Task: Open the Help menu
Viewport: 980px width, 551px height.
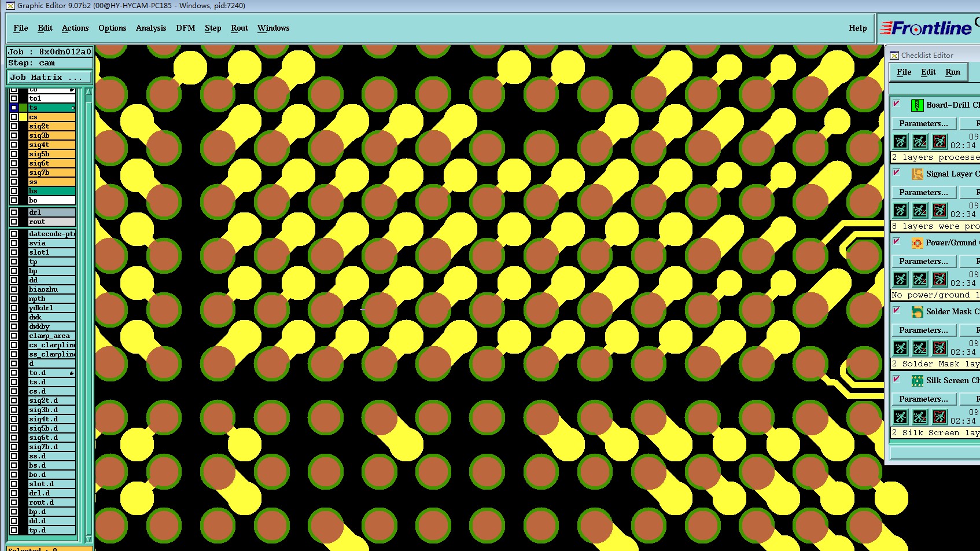Action: pyautogui.click(x=858, y=28)
